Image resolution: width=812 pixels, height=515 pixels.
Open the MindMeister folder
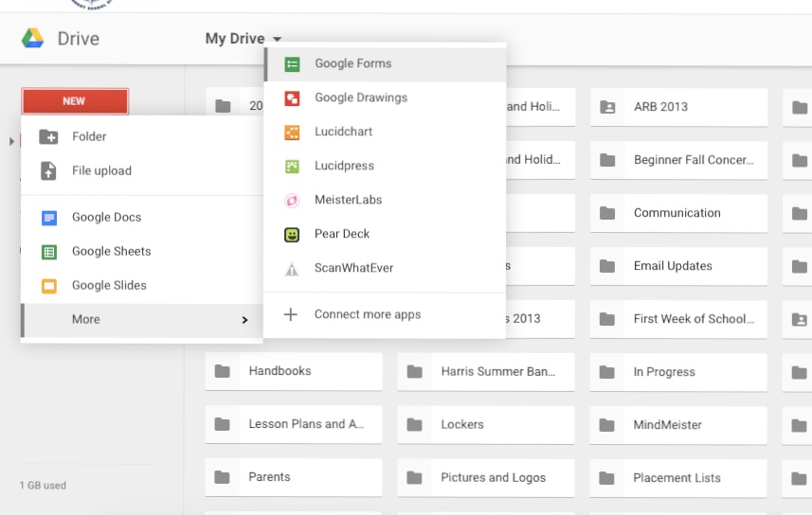point(678,425)
